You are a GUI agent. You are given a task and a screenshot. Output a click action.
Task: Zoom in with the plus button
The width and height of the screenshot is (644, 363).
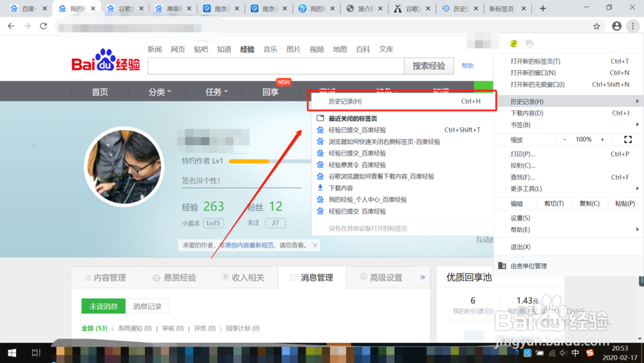pyautogui.click(x=602, y=139)
